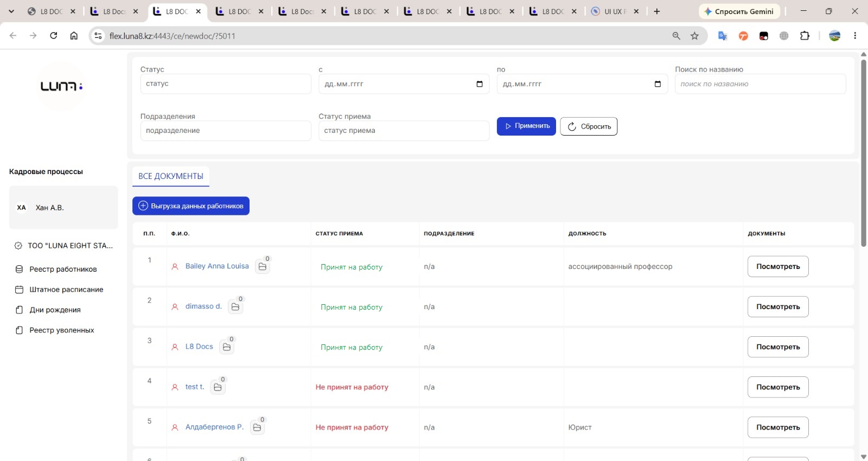View site information icon in address bar

coord(98,36)
